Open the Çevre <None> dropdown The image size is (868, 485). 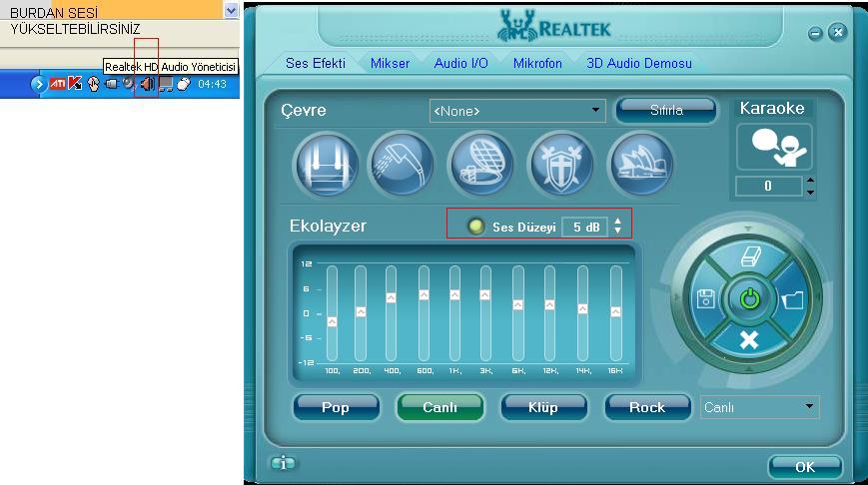coord(517,111)
